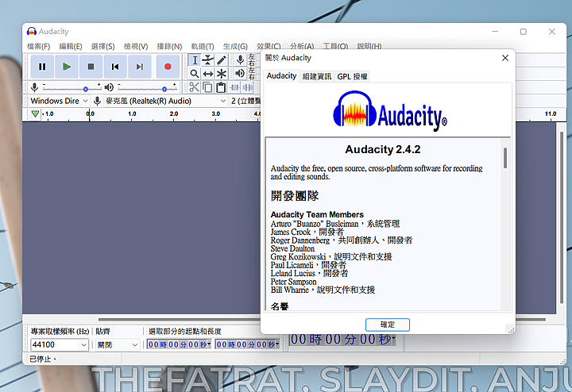Click the main window horizontal scrollbar

click(322, 320)
